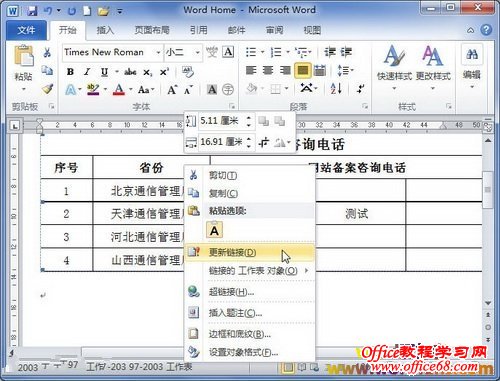Switch to the Insert tab

point(105,30)
